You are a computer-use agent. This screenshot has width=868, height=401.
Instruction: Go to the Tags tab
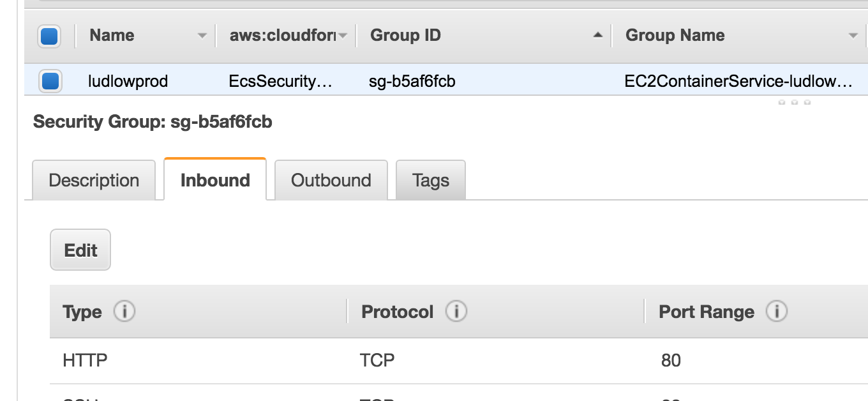tap(431, 180)
